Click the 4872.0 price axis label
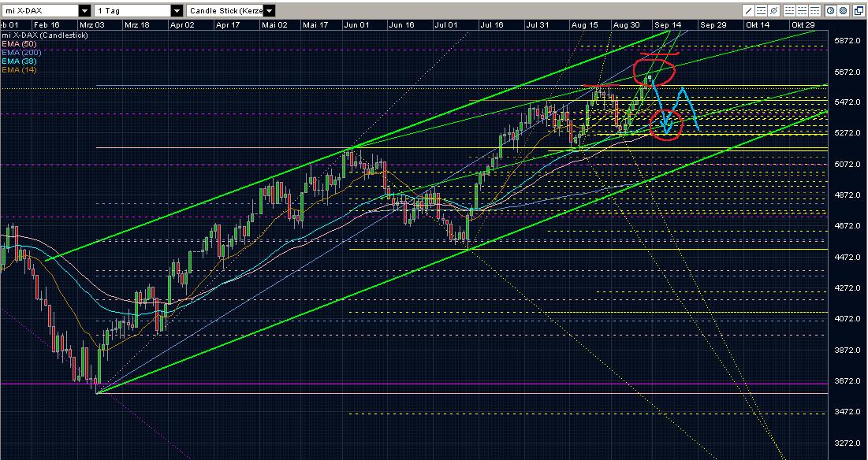This screenshot has height=460, width=868. tap(848, 195)
